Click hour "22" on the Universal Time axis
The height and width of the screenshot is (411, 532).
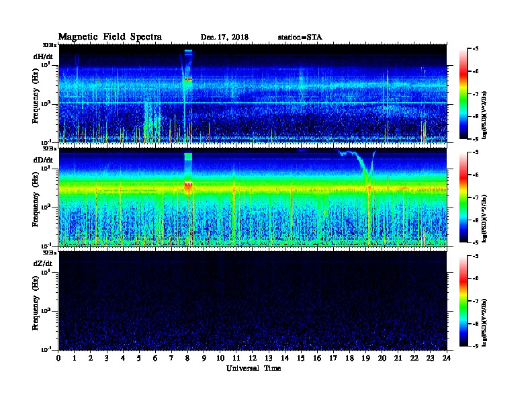414,358
